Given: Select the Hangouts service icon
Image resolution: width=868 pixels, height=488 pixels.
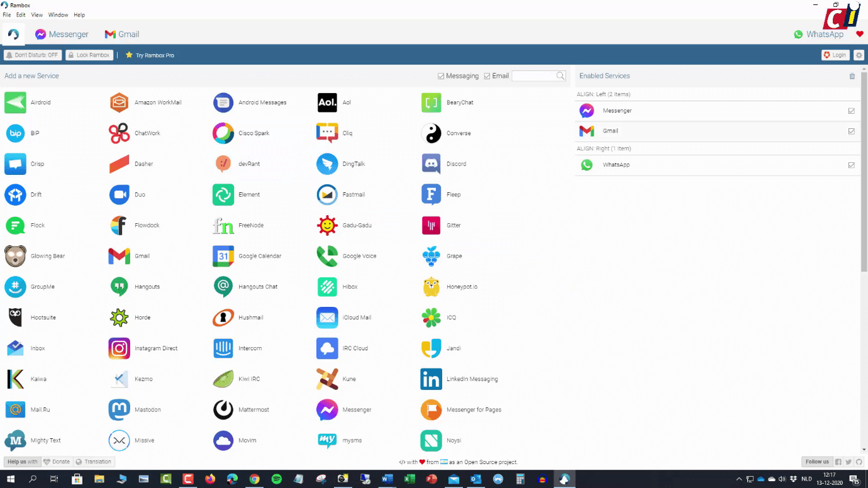Looking at the screenshot, I should pyautogui.click(x=118, y=287).
